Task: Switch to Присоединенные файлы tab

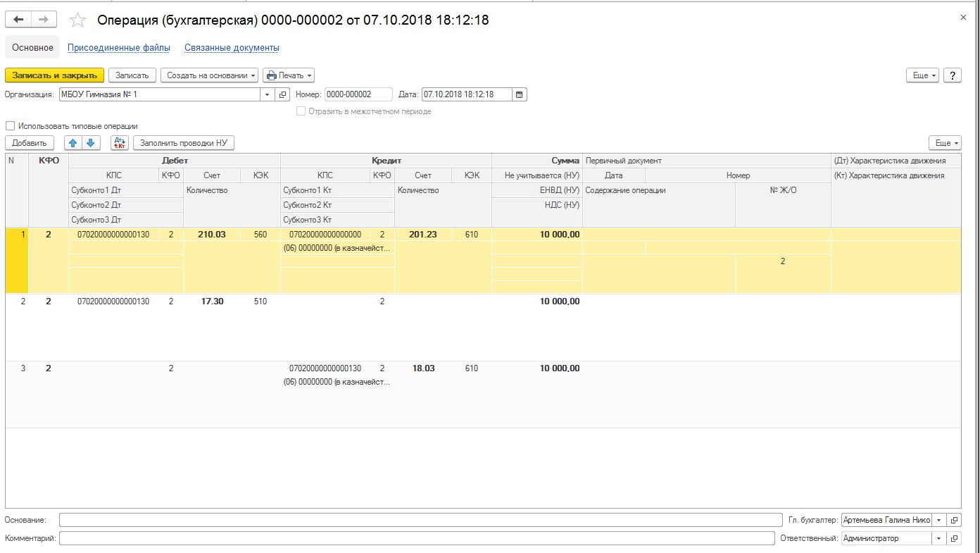Action: coord(118,48)
